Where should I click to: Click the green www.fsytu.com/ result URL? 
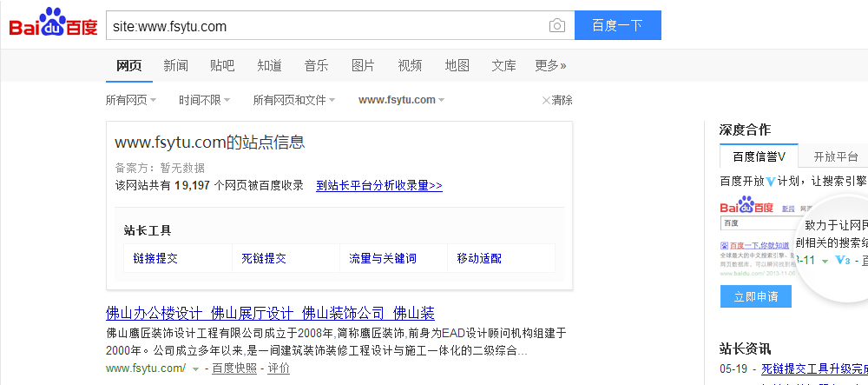pos(146,369)
